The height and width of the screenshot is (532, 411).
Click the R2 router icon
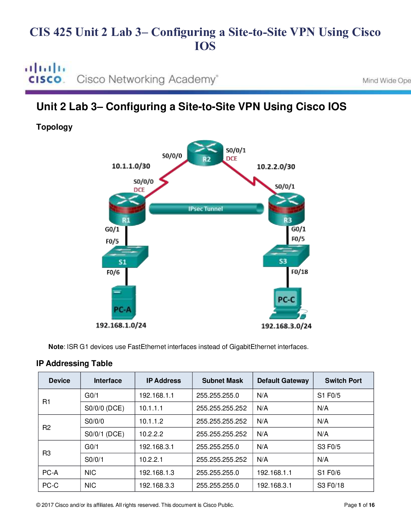click(205, 153)
